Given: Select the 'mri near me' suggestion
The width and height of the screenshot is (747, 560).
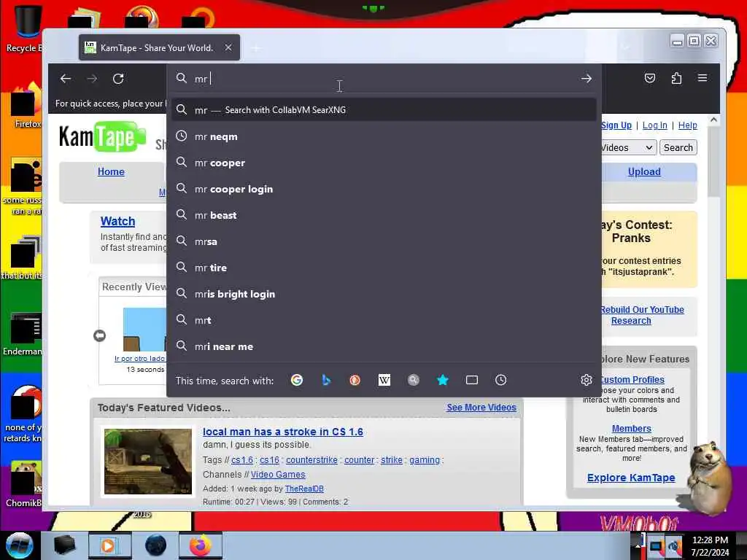Looking at the screenshot, I should coord(384,346).
